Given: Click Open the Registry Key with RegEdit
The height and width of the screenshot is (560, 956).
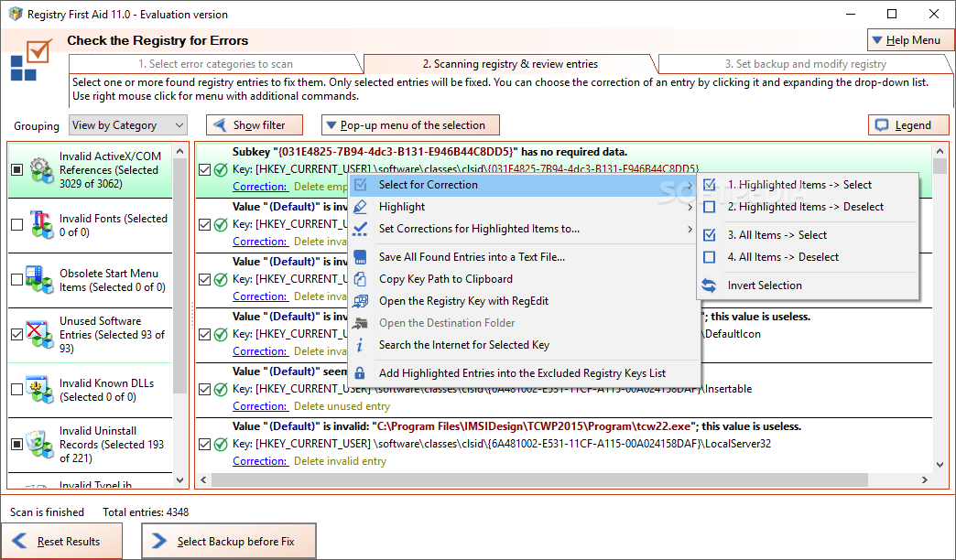Looking at the screenshot, I should tap(525, 301).
